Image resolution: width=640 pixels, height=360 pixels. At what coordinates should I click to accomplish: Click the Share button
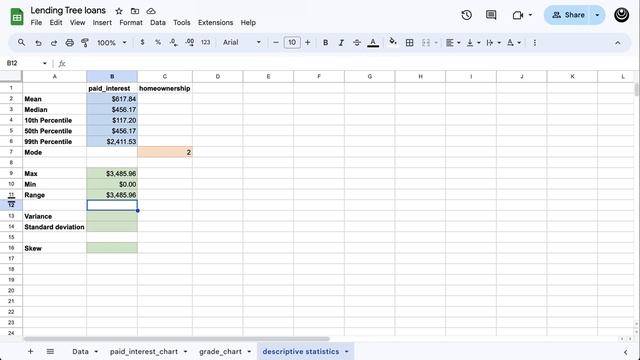tap(567, 15)
